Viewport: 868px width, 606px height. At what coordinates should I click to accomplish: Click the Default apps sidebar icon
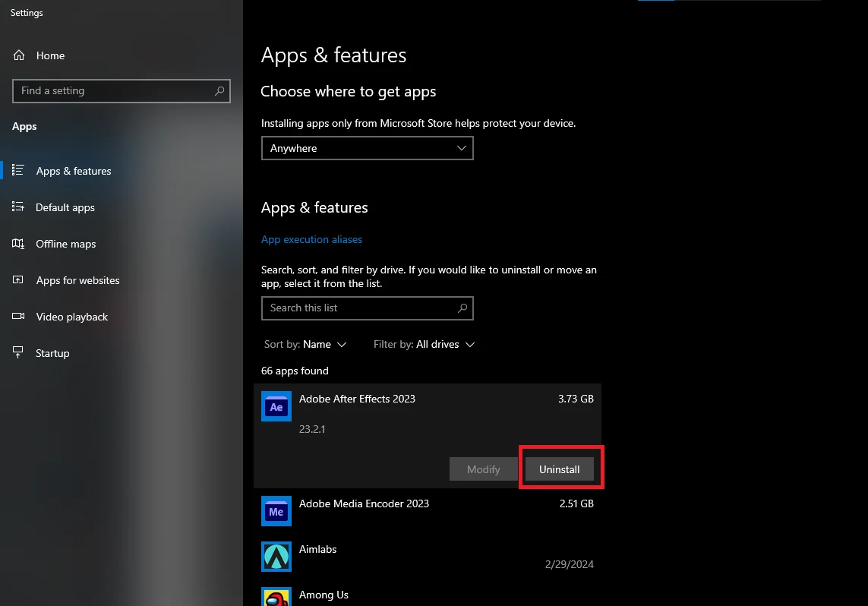click(x=18, y=207)
